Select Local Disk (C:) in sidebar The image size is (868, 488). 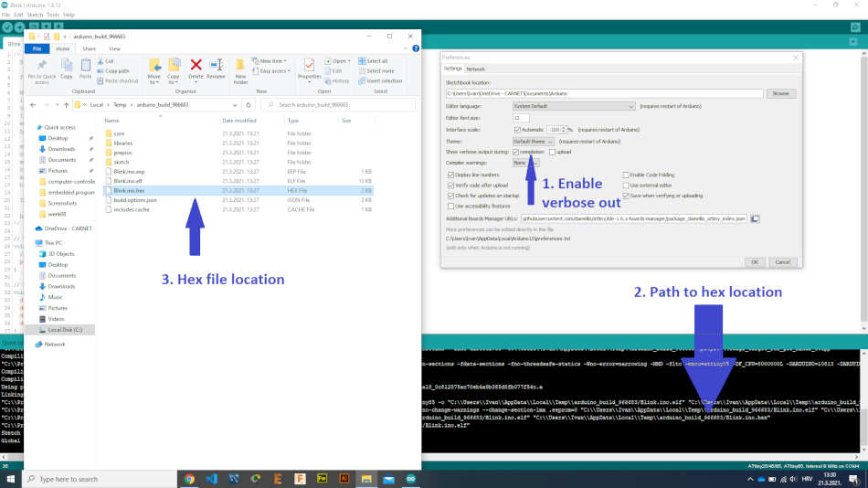[x=65, y=330]
